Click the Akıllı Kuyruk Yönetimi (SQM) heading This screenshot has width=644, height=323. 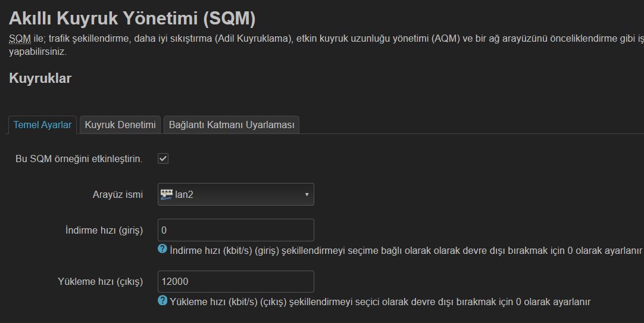coord(132,18)
